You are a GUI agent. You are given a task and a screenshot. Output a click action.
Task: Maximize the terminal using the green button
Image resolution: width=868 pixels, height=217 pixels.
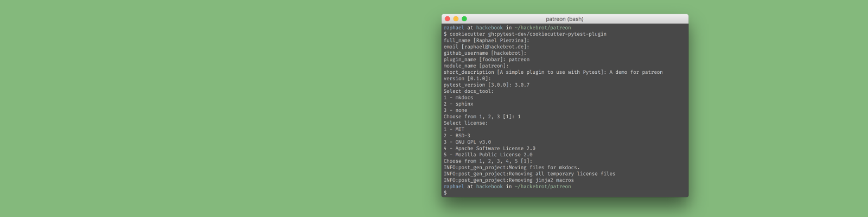click(464, 18)
